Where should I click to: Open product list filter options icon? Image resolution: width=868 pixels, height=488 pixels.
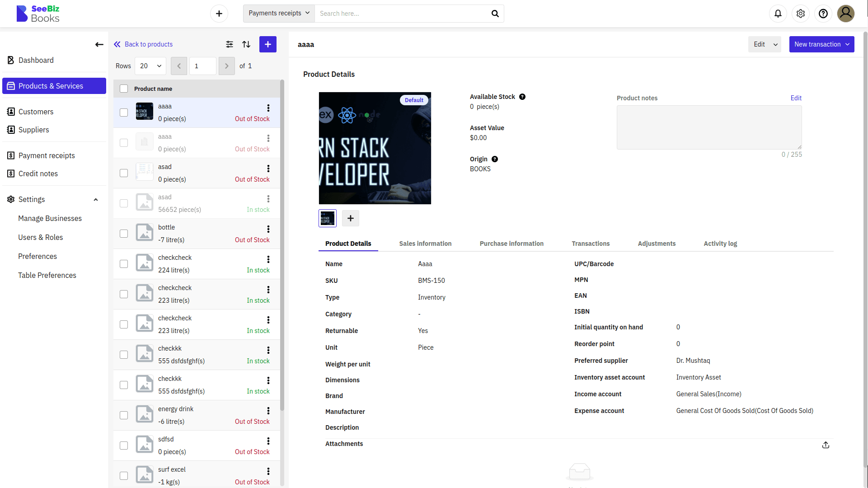(230, 44)
